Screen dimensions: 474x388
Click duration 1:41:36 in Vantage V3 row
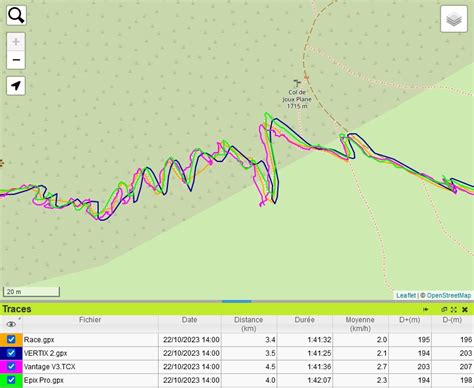[319, 367]
